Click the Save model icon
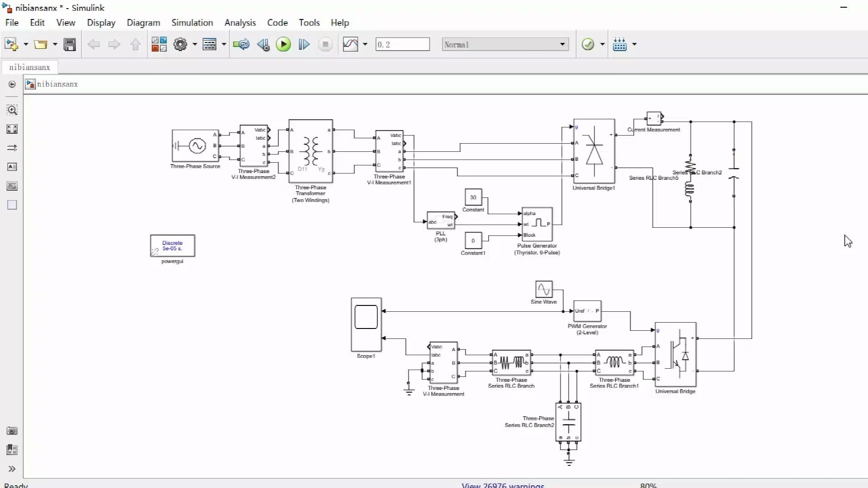868x488 pixels. pyautogui.click(x=70, y=44)
